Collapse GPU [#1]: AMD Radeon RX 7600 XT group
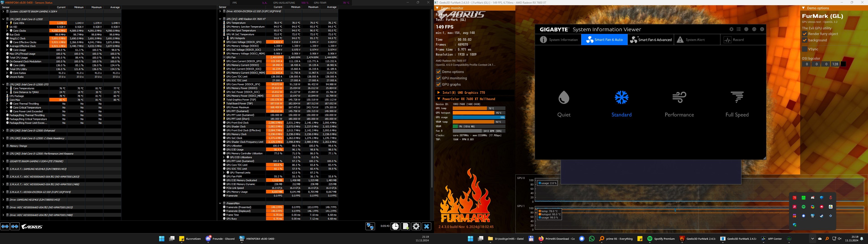The width and height of the screenshot is (868, 244). 220,19
